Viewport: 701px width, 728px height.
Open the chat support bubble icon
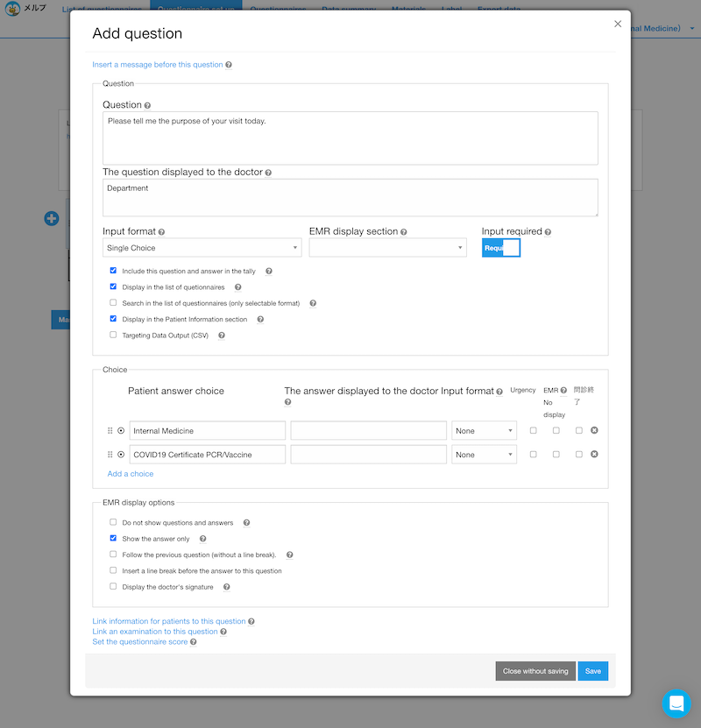tap(676, 703)
